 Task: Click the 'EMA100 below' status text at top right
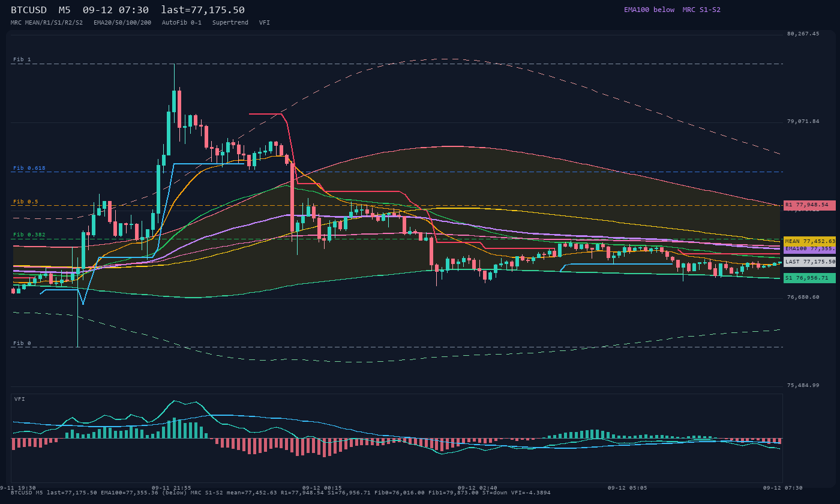649,10
